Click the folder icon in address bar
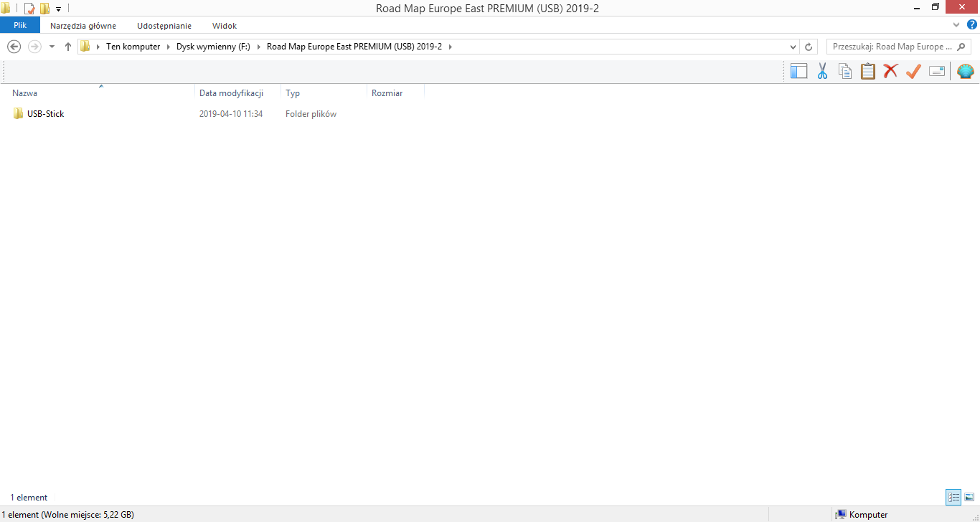This screenshot has width=980, height=522. tap(85, 47)
